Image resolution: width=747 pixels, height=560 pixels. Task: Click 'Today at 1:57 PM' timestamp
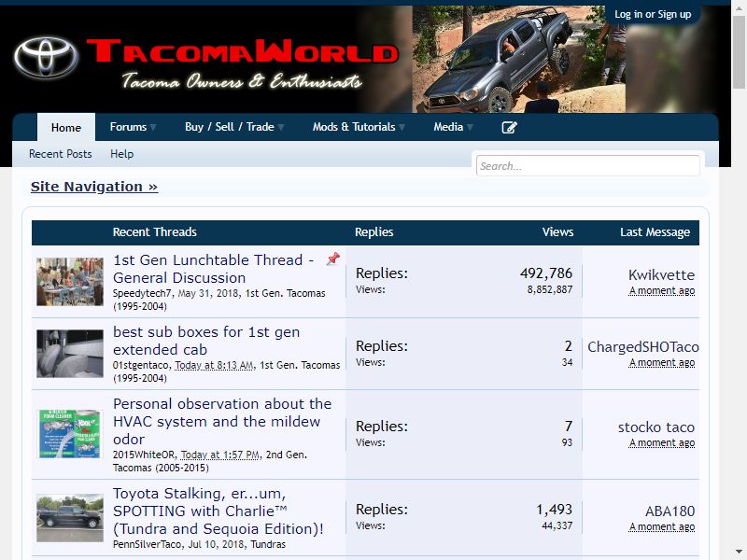(220, 455)
